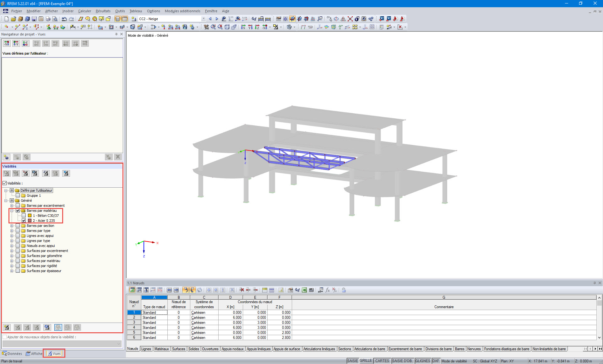Uncheck the Visibilités checkbox
This screenshot has height=364, width=603.
pyautogui.click(x=5, y=183)
